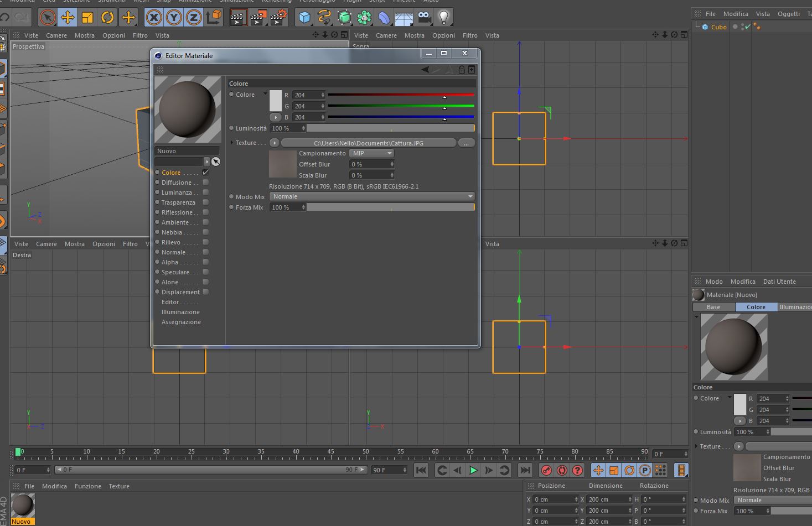Enable the Diffusione channel checkbox
This screenshot has width=812, height=526.
205,183
